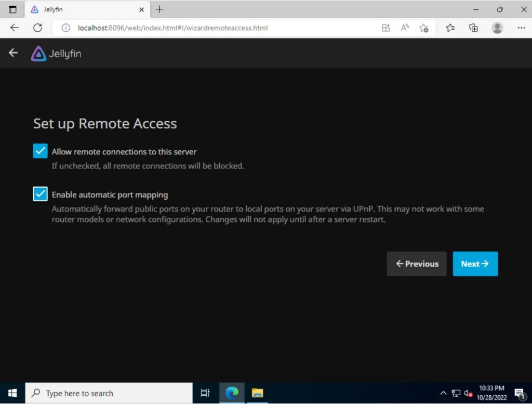Disable automatic port mapping
The image size is (532, 404).
click(x=40, y=194)
